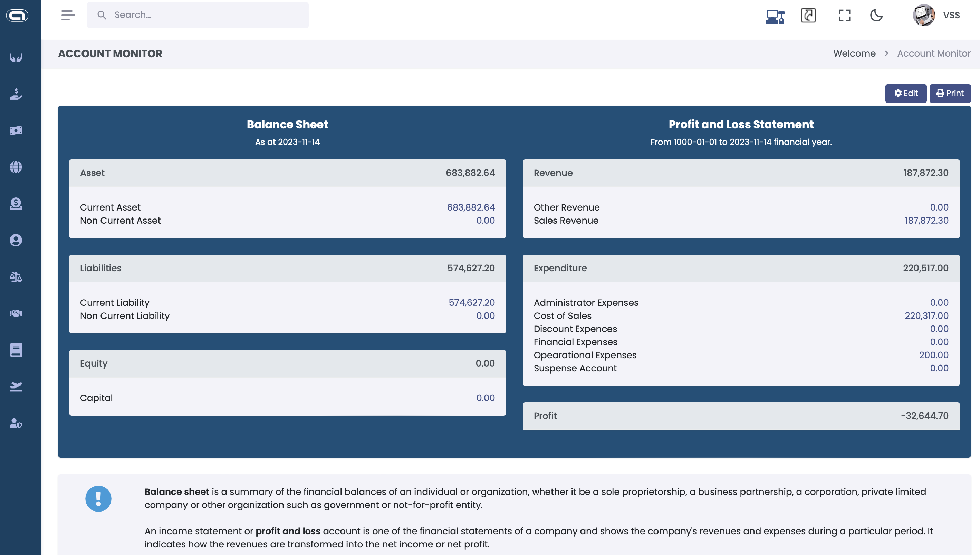Open the hand holding dollar sidebar icon

[16, 94]
